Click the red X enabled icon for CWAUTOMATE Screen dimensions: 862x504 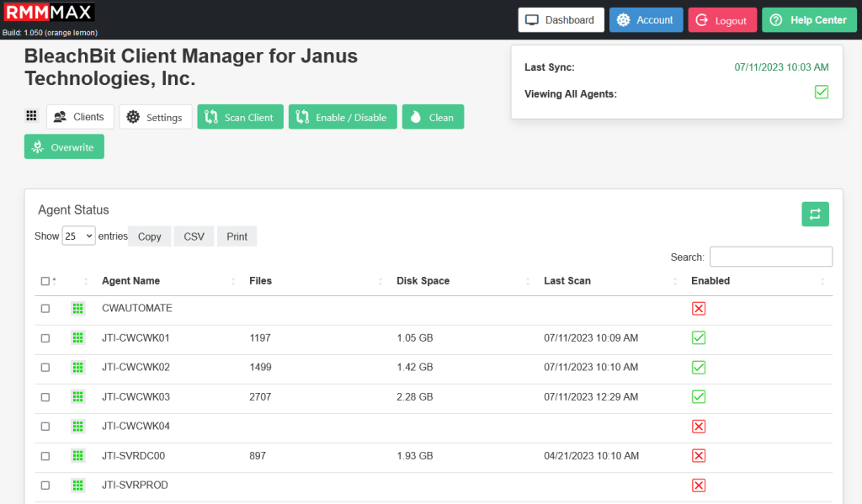tap(699, 308)
